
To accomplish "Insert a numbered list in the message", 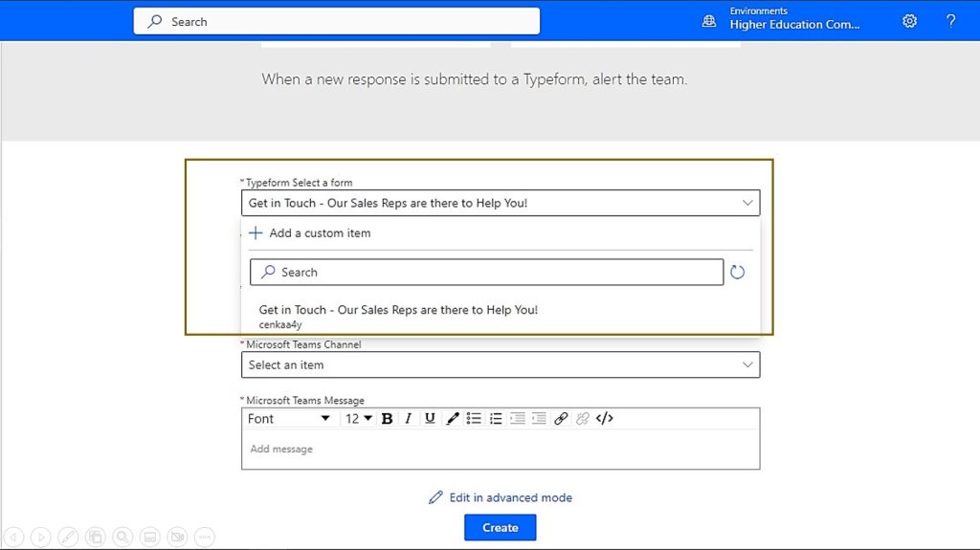I will pos(496,419).
